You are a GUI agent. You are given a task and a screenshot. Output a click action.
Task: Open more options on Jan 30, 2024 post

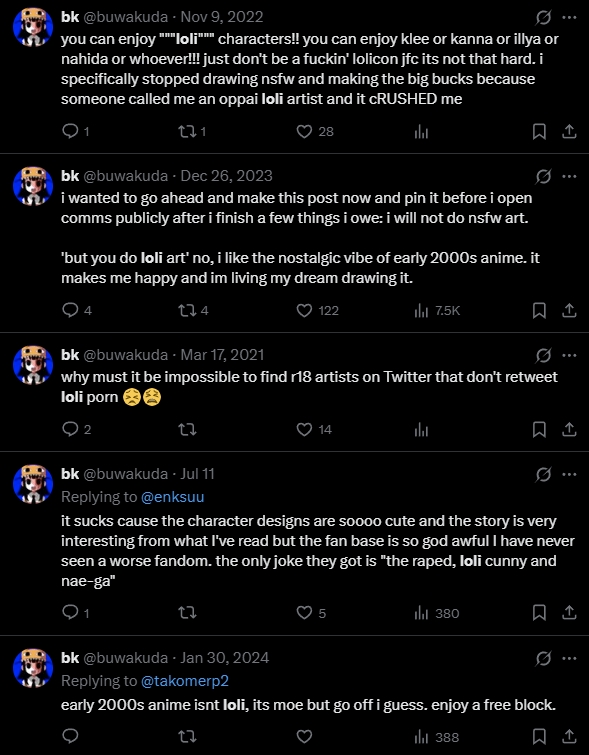(569, 658)
